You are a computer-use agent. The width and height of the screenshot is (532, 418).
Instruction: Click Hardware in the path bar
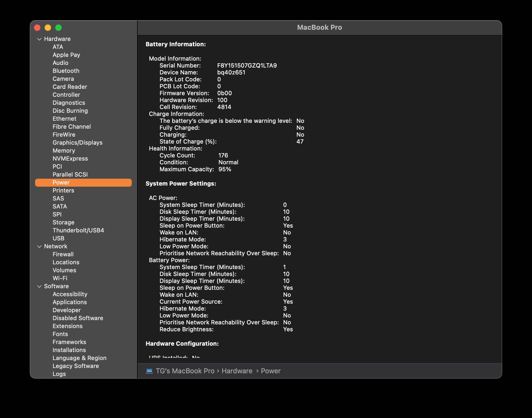click(237, 371)
